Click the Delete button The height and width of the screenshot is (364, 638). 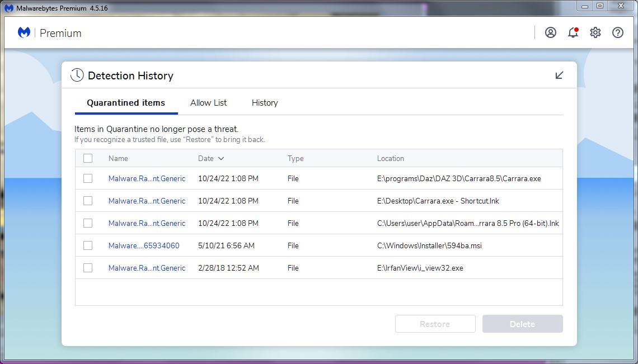[x=523, y=324]
